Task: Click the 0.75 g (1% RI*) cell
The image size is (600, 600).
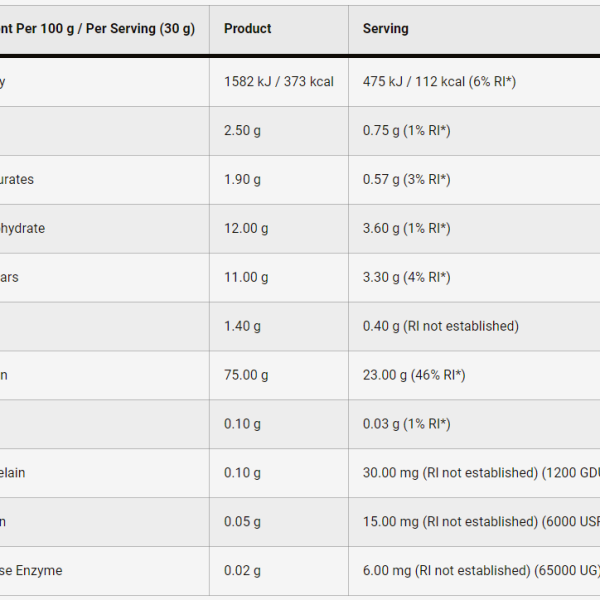Action: [406, 131]
